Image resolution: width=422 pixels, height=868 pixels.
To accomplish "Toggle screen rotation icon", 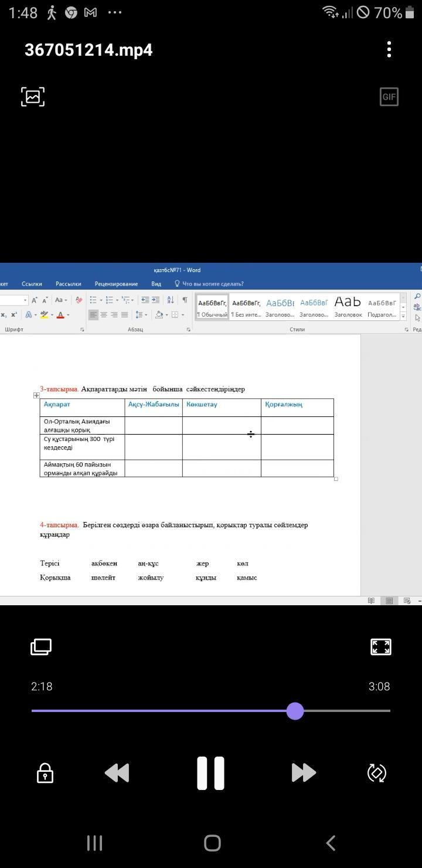I will 377,773.
